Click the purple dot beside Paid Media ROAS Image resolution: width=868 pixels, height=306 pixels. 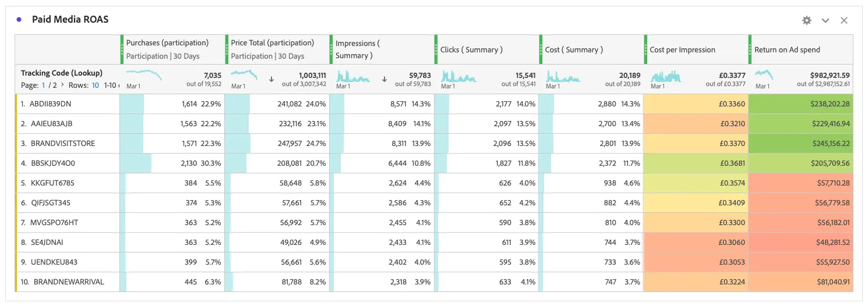click(x=19, y=20)
